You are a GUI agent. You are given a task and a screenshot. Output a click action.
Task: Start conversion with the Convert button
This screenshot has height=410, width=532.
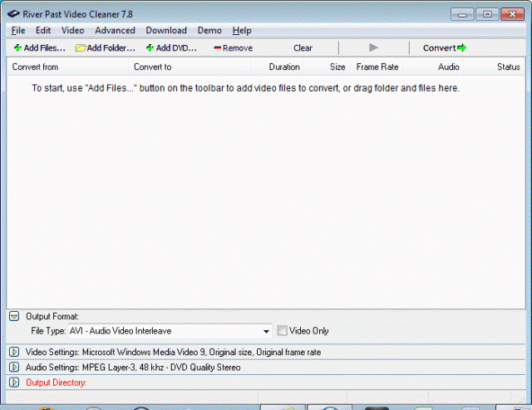(x=445, y=48)
